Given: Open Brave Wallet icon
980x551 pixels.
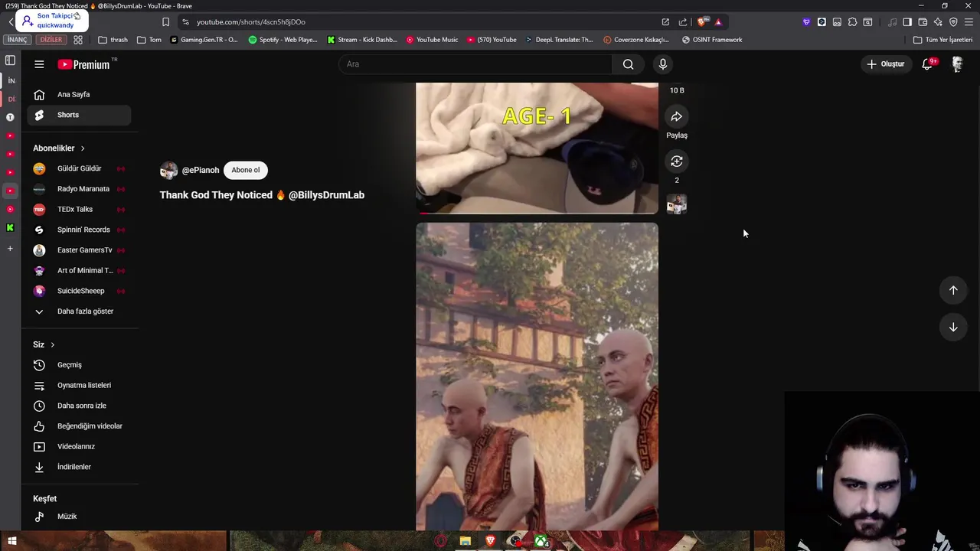Looking at the screenshot, I should (923, 22).
